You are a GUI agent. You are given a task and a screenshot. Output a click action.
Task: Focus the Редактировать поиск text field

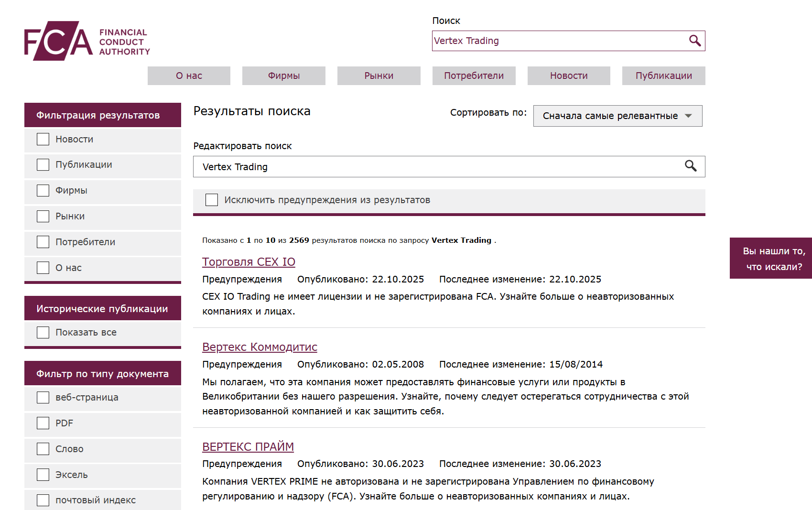pyautogui.click(x=437, y=167)
